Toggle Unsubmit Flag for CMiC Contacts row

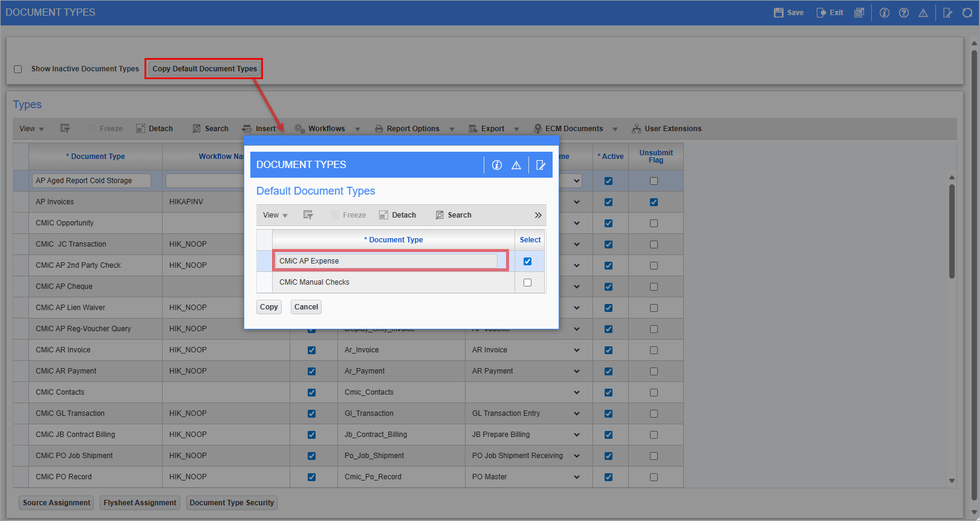click(x=654, y=393)
